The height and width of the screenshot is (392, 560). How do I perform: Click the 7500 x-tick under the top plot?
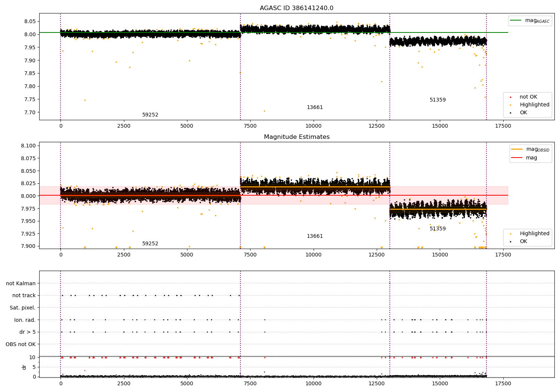point(250,126)
